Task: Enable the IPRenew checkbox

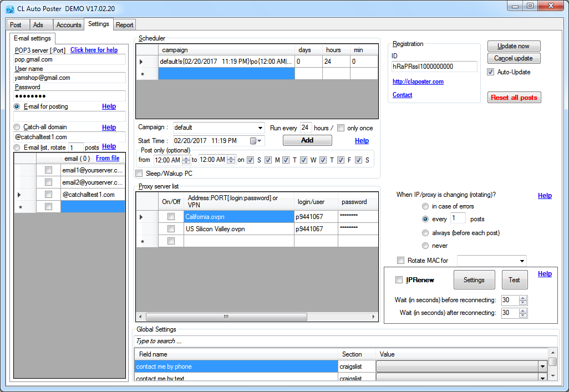Action: 399,280
